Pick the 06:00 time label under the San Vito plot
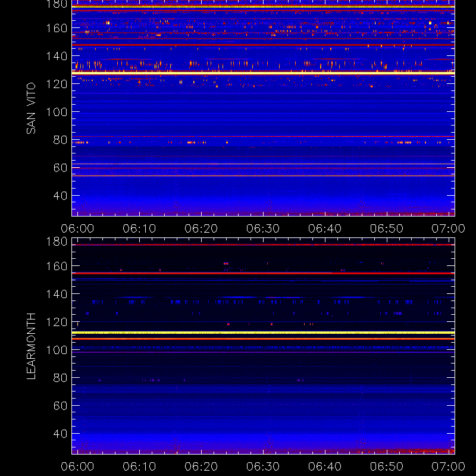Screen dimensions: 476x476 [77, 228]
